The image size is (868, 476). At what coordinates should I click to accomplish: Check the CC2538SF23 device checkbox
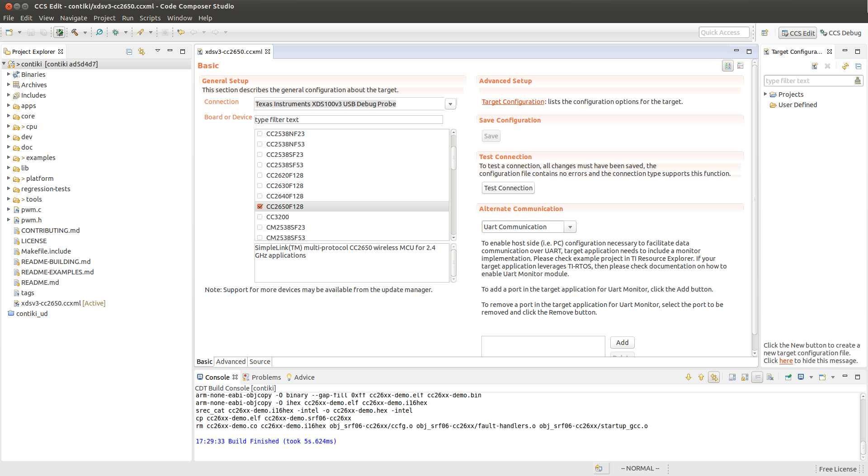click(260, 155)
